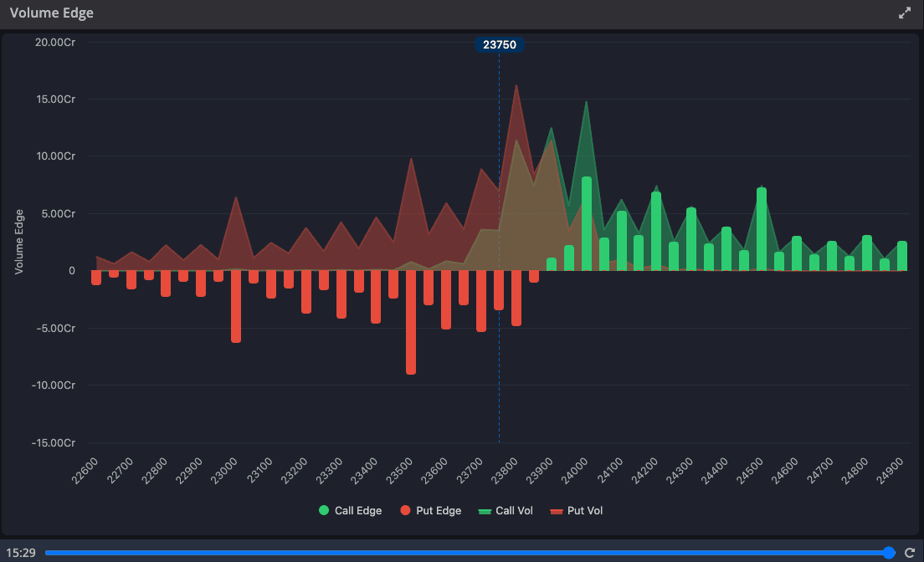Click the 15:29 time label
The width and height of the screenshot is (924, 562).
click(x=20, y=553)
